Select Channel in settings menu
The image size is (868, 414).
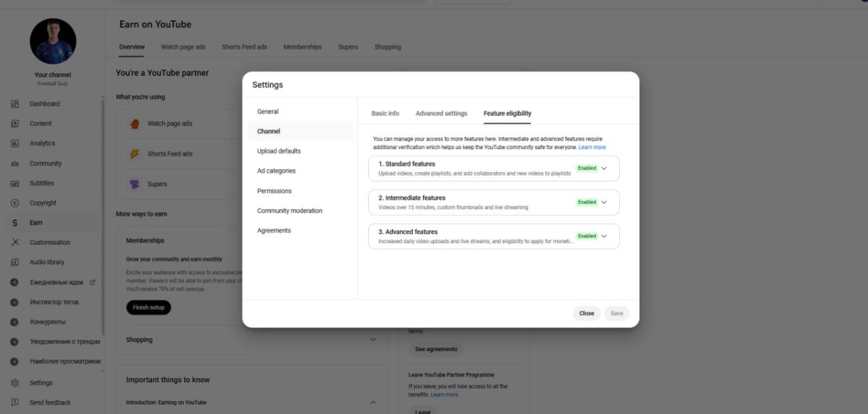(x=300, y=131)
